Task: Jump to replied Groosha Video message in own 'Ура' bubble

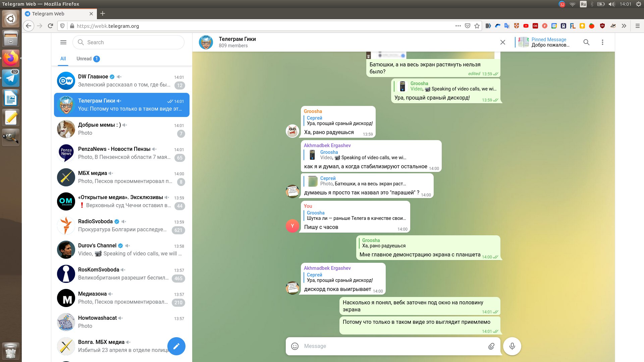Action: click(446, 86)
